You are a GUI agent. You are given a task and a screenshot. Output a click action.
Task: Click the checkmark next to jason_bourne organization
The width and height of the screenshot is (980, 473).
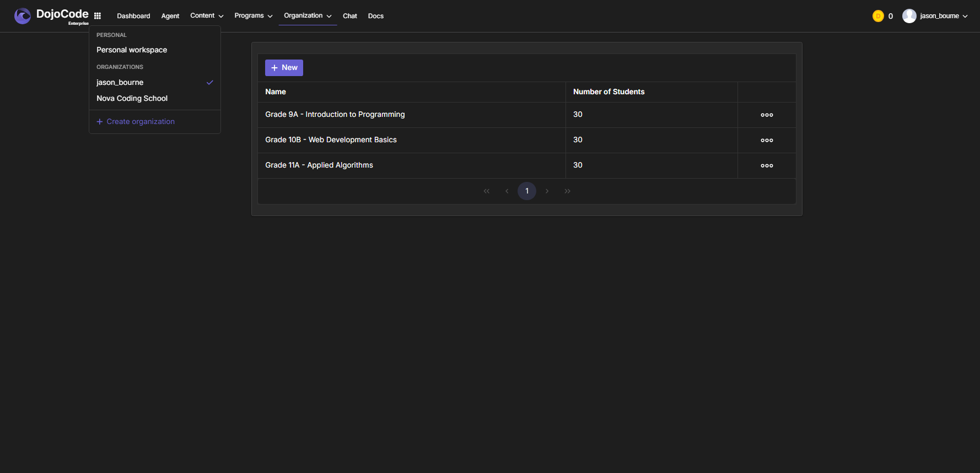[x=209, y=82]
